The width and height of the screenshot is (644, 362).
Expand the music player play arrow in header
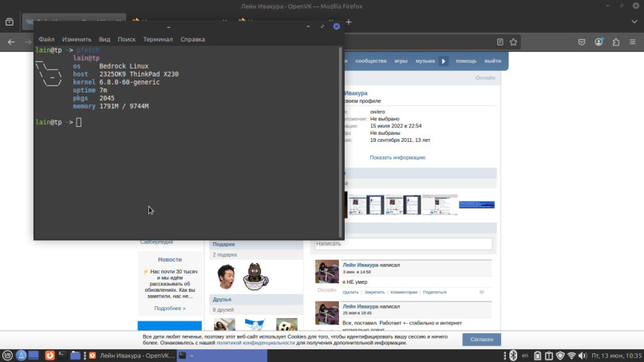click(444, 61)
